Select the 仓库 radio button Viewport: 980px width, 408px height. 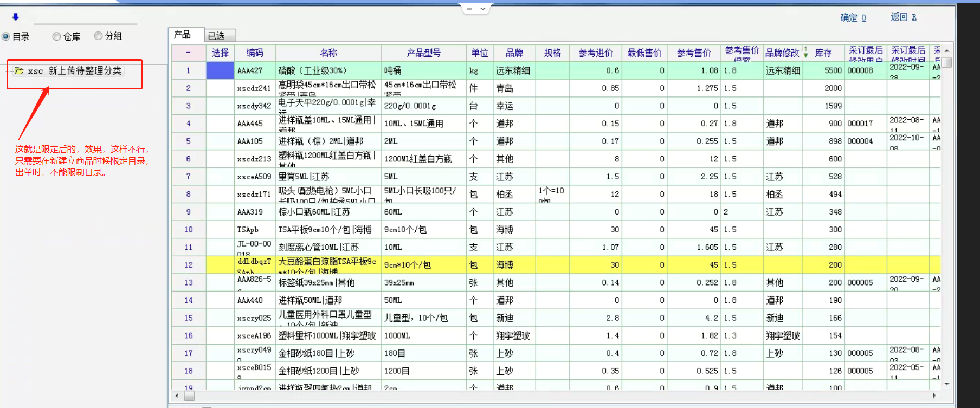tap(56, 36)
